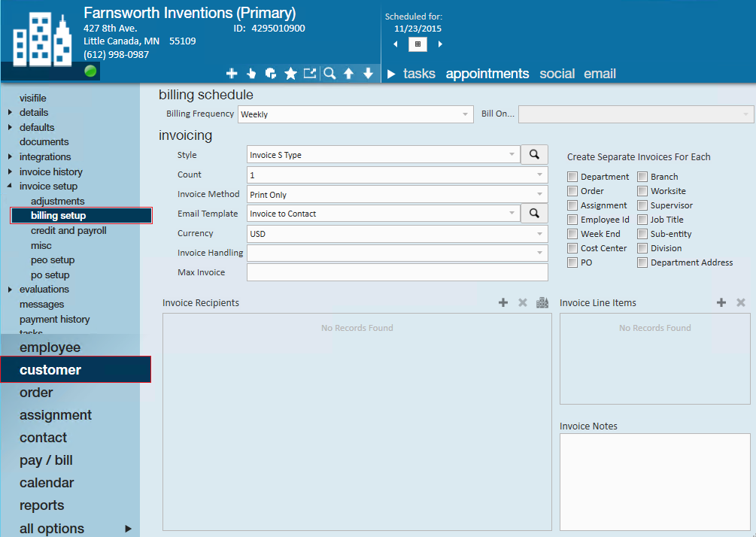756x537 pixels.
Task: Open the Count dropdown
Action: [x=397, y=175]
